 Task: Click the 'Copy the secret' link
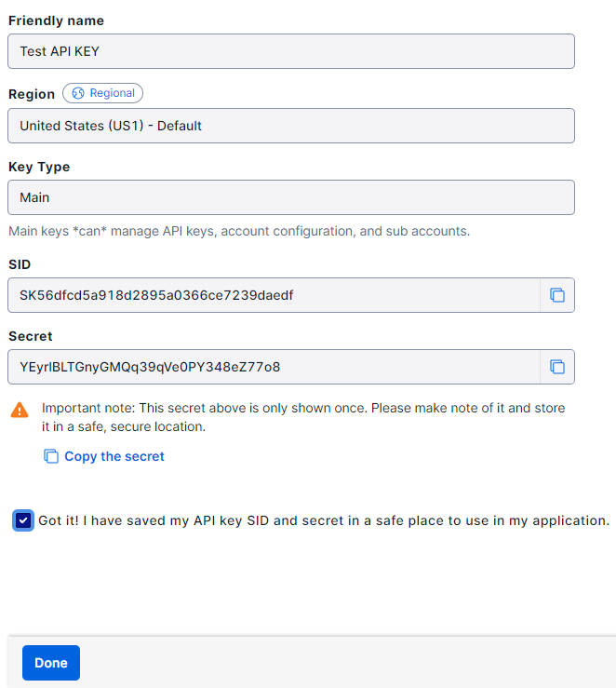[x=114, y=456]
